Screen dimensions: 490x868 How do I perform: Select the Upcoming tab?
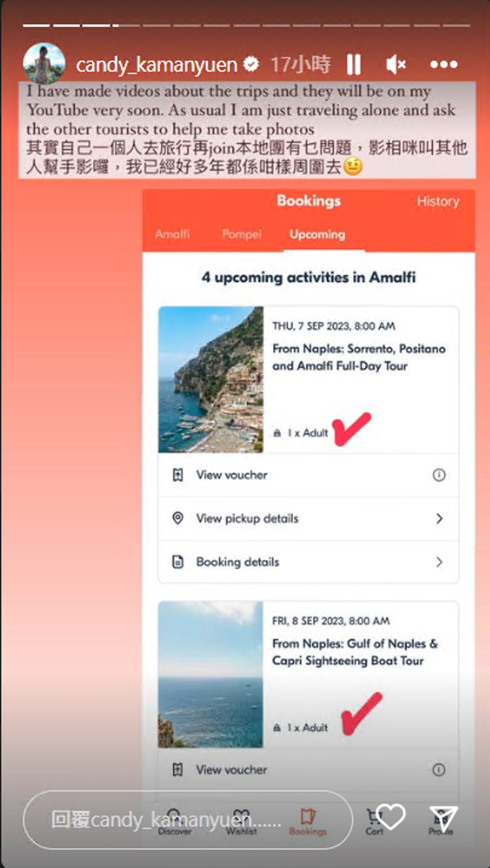[317, 234]
